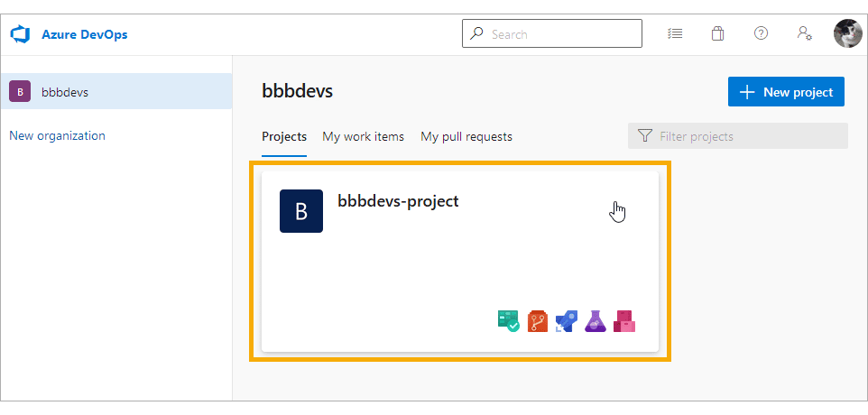Open Test Plans flask icon
The width and height of the screenshot is (868, 415).
tap(596, 321)
